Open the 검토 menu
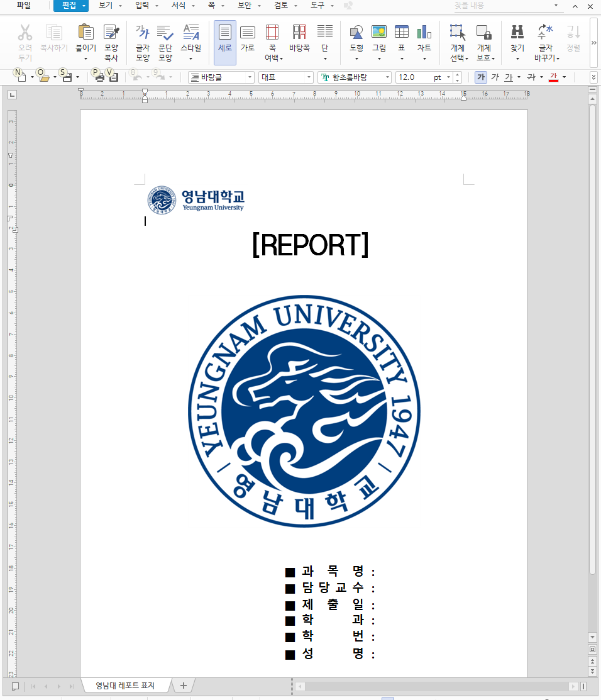This screenshot has width=601, height=700. coord(281,6)
